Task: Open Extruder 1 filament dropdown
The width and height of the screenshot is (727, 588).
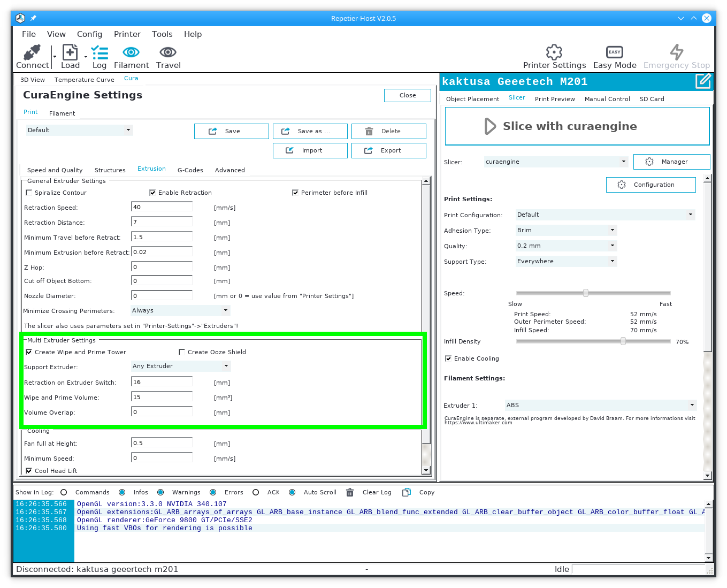Action: click(601, 405)
